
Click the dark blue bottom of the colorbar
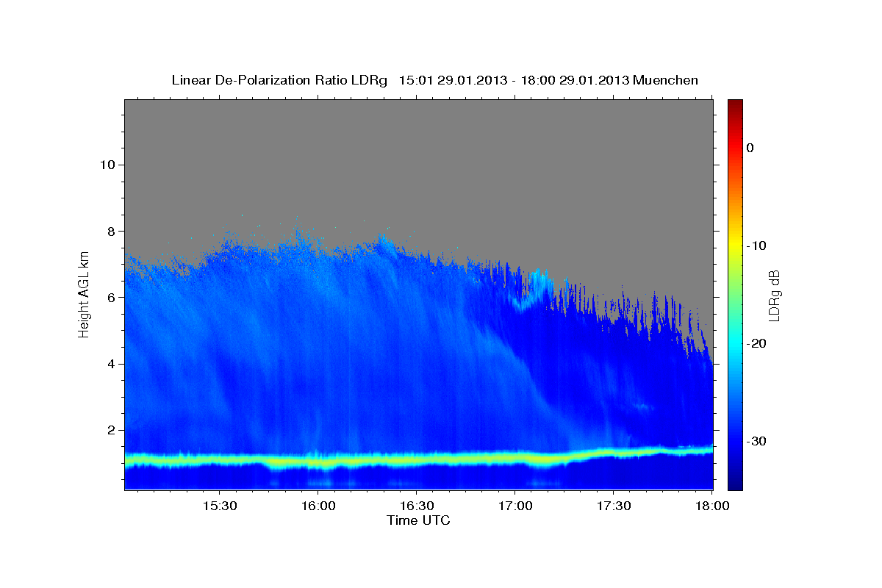pos(734,481)
